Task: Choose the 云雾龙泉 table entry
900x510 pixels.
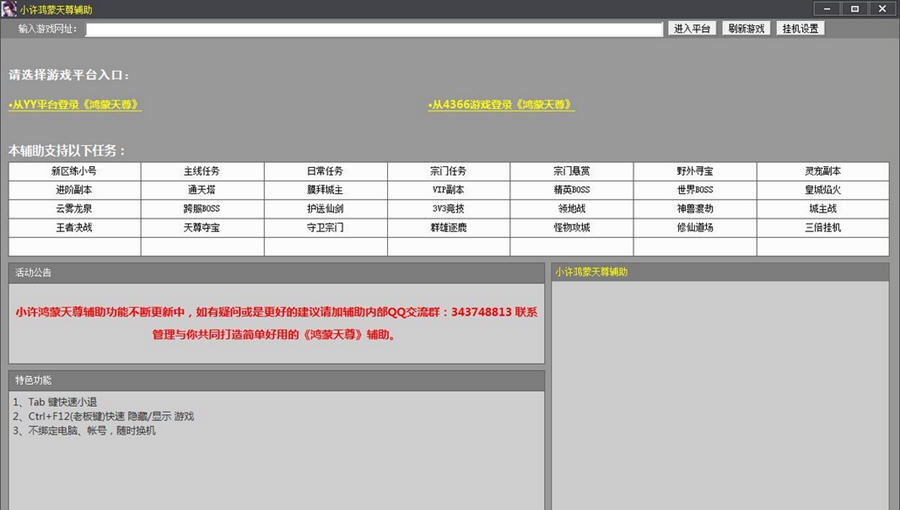Action: point(75,209)
